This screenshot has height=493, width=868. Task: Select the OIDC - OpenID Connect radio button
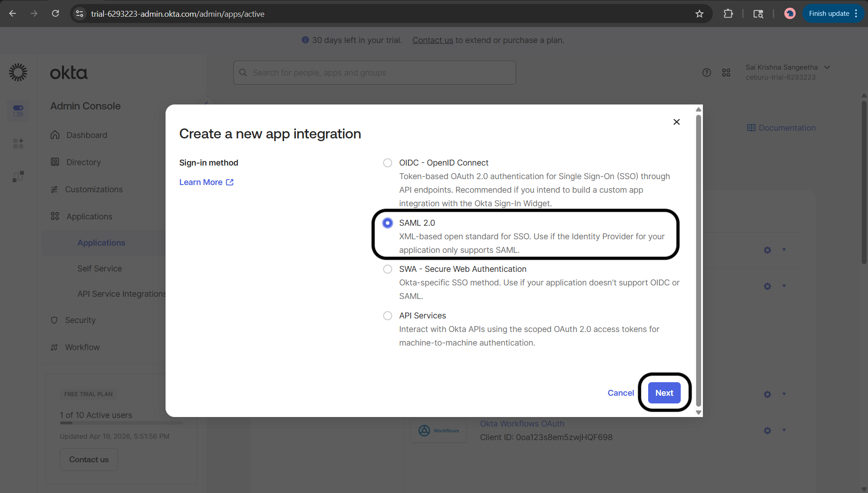pos(388,163)
